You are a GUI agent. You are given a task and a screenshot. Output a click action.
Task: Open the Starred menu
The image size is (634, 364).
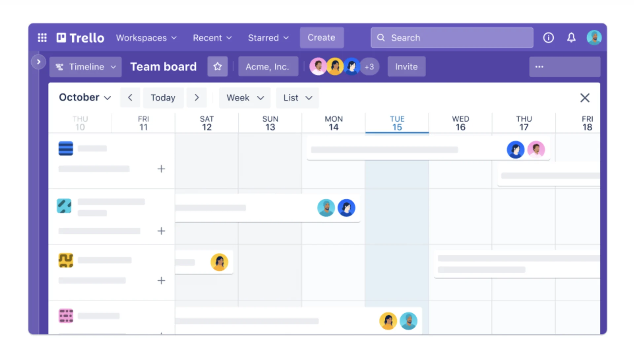[x=268, y=38]
